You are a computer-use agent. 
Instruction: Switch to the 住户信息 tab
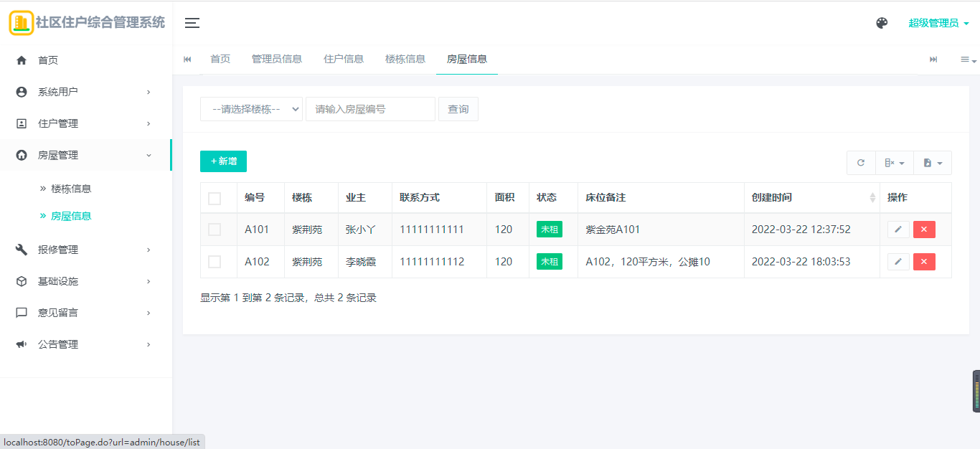(x=344, y=59)
